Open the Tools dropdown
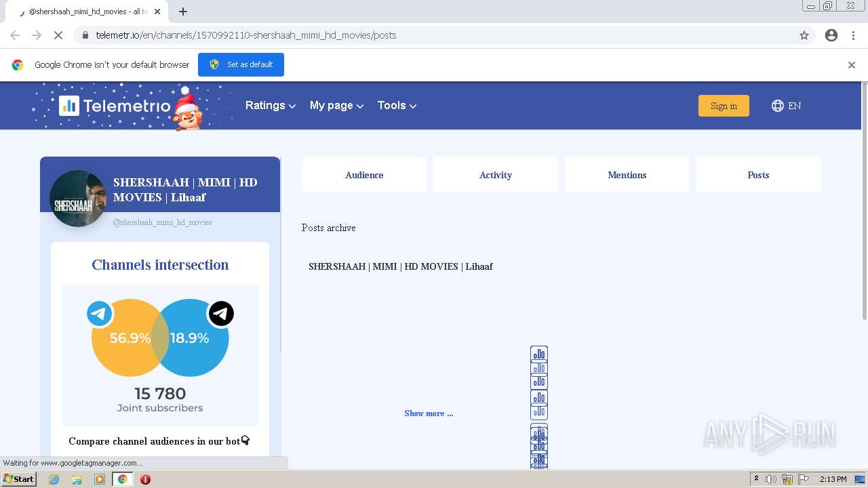 pos(397,106)
